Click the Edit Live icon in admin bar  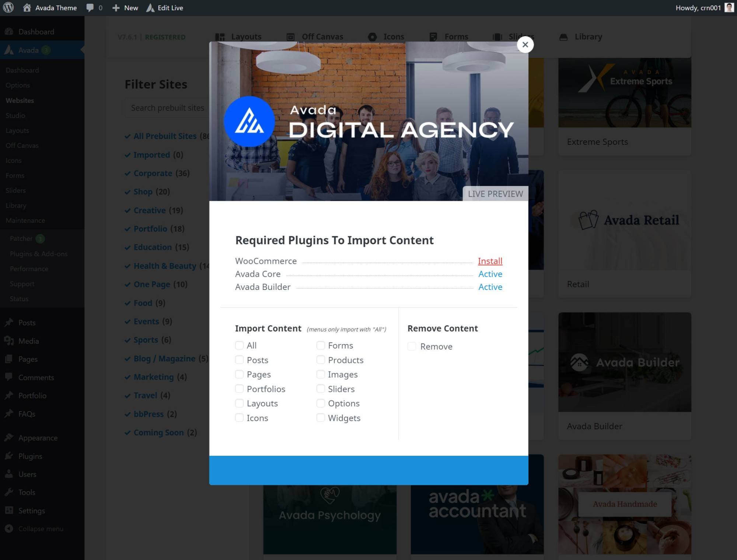click(x=150, y=7)
